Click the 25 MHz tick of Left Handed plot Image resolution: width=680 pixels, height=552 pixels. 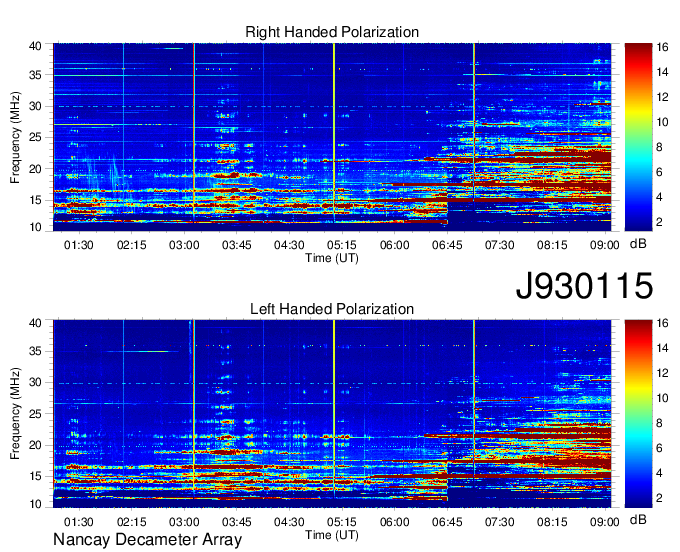click(x=36, y=414)
